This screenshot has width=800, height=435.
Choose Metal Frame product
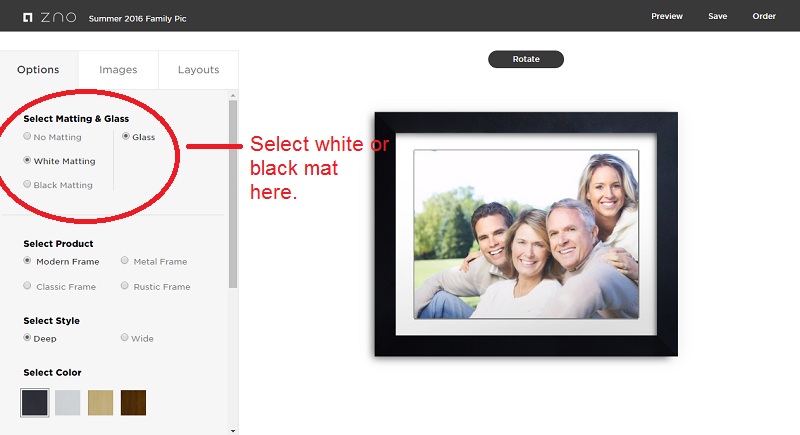125,261
